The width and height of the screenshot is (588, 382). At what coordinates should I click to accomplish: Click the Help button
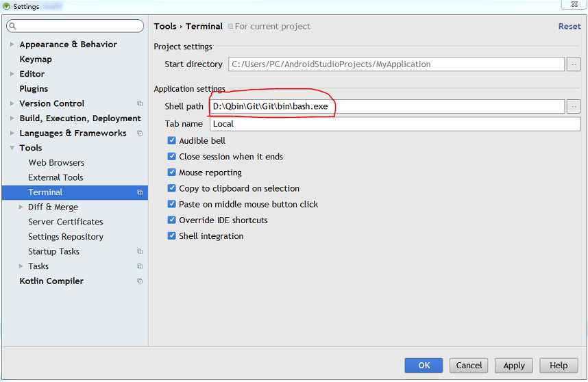pyautogui.click(x=559, y=365)
